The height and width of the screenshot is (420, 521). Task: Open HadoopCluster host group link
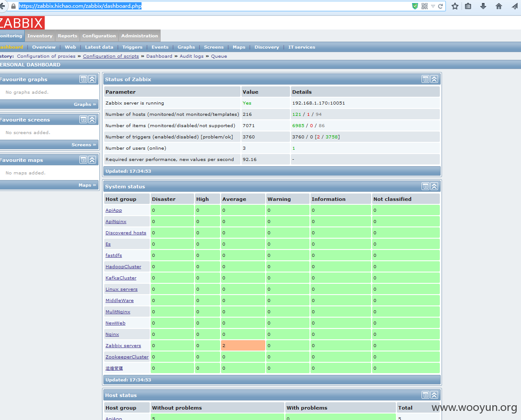[123, 266]
